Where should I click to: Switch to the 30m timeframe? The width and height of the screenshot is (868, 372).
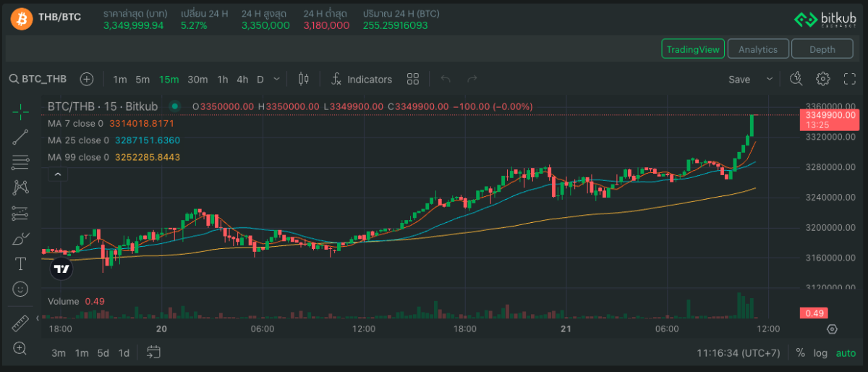(197, 79)
